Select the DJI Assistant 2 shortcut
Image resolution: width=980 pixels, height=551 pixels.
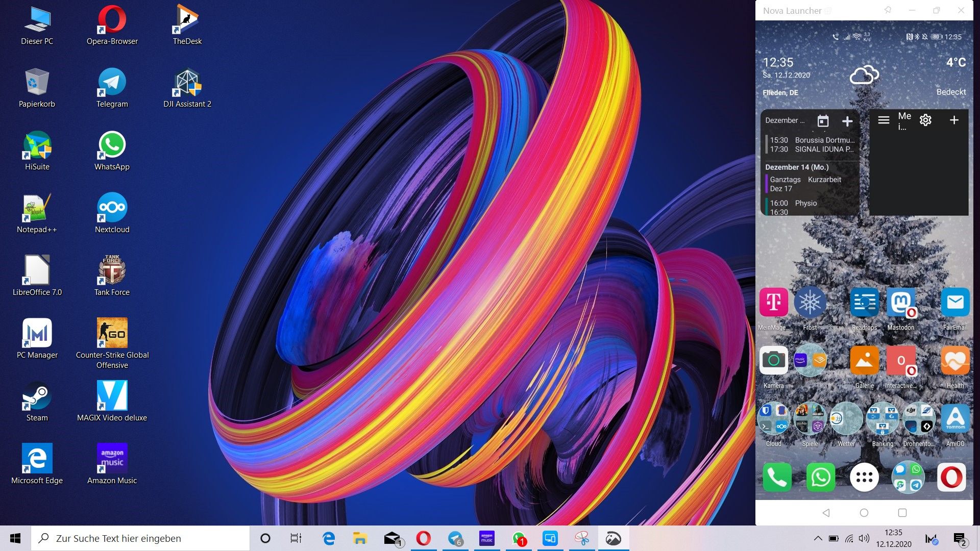click(x=187, y=88)
